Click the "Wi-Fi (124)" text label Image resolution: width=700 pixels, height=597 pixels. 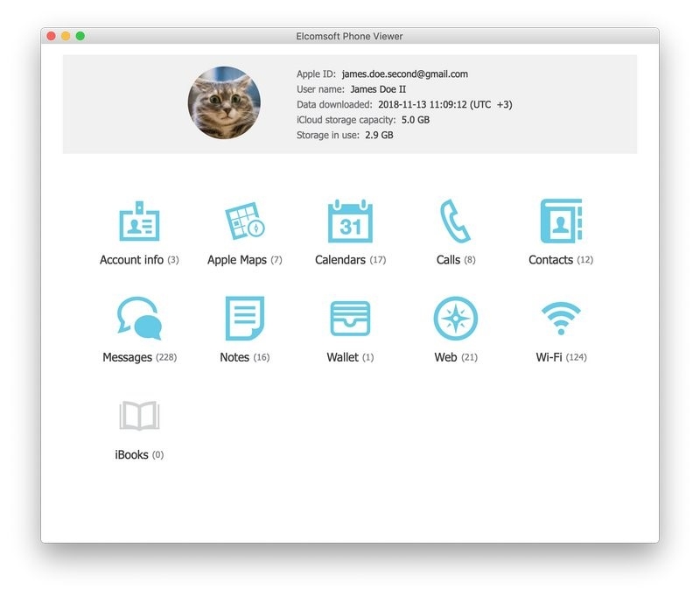pos(561,358)
